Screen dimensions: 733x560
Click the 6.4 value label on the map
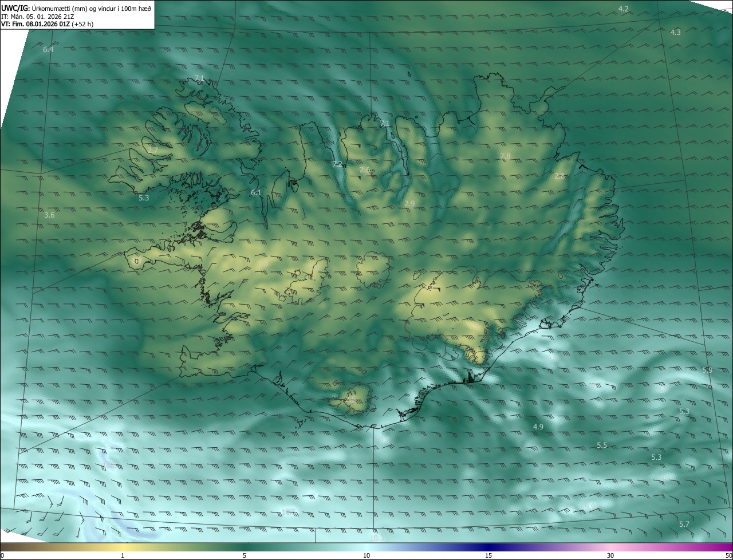pyautogui.click(x=48, y=50)
